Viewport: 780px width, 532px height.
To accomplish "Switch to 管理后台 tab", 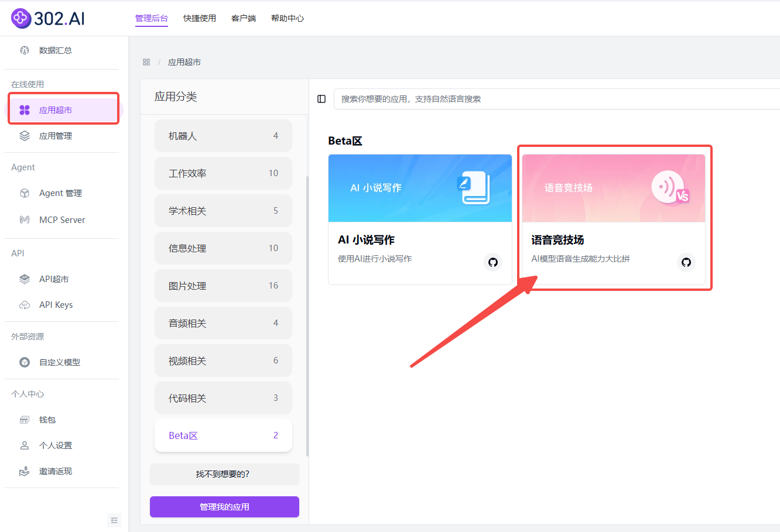I will [152, 18].
